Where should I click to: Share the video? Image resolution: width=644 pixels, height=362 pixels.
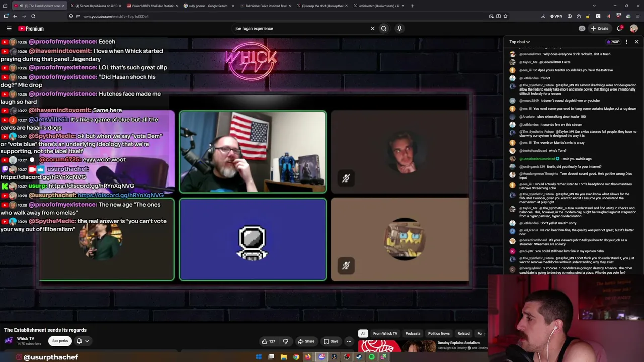click(x=306, y=341)
